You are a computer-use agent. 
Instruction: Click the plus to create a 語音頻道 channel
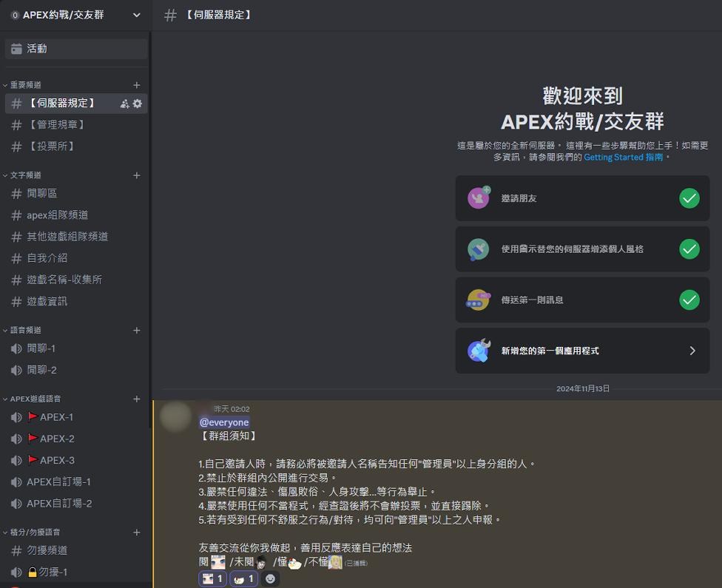136,330
